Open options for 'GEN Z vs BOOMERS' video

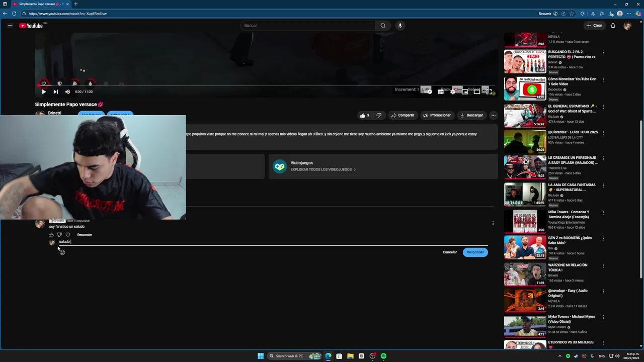coord(603,238)
